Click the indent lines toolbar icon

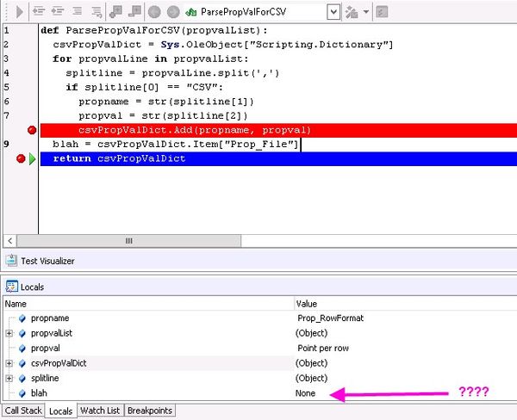click(x=39, y=12)
